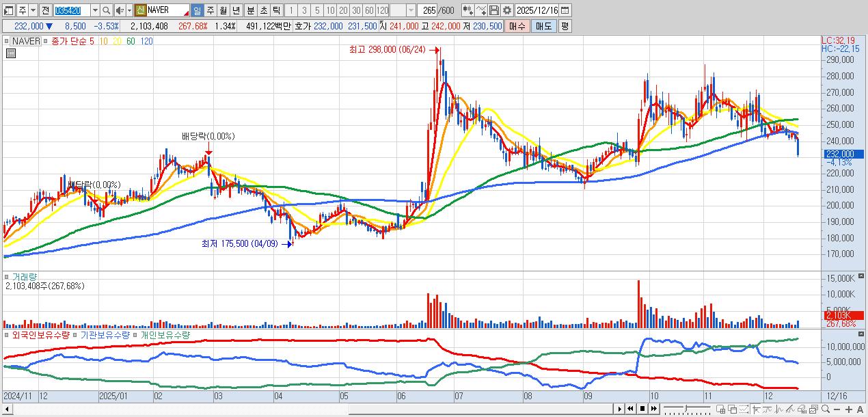
Task: Click the blue 120 moving average label
Action: (x=146, y=42)
